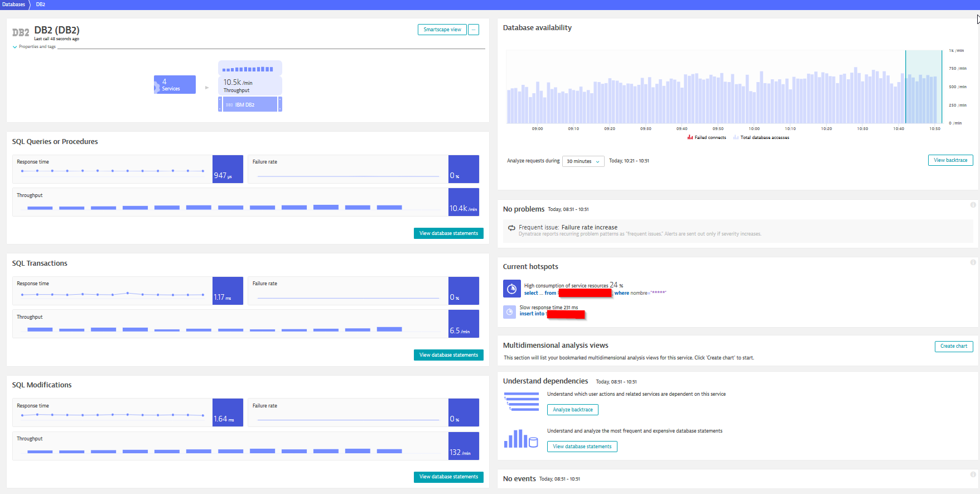Open SQL Queries failure rate chart
The image size is (980, 494).
tap(348, 169)
